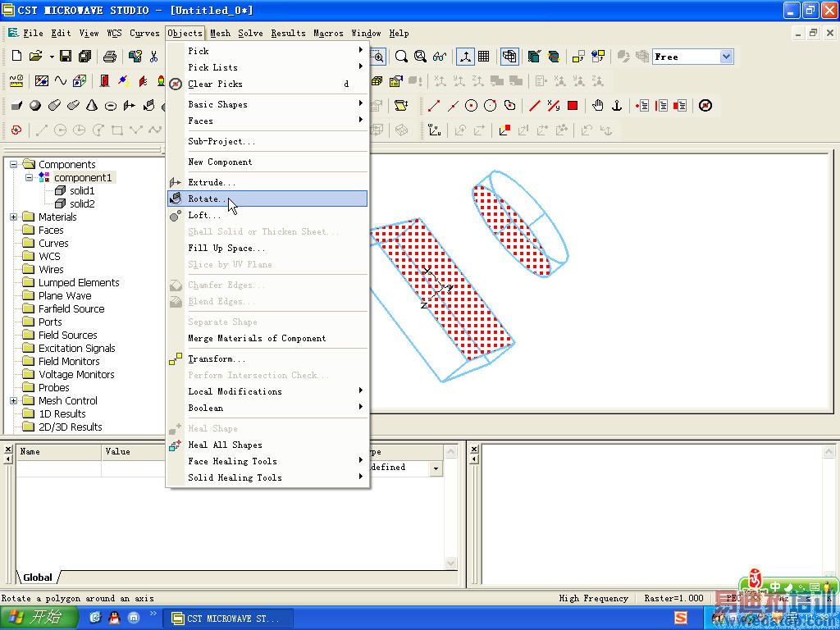
Task: Click the clear picks crossed-circle toolbar icon
Action: point(705,106)
